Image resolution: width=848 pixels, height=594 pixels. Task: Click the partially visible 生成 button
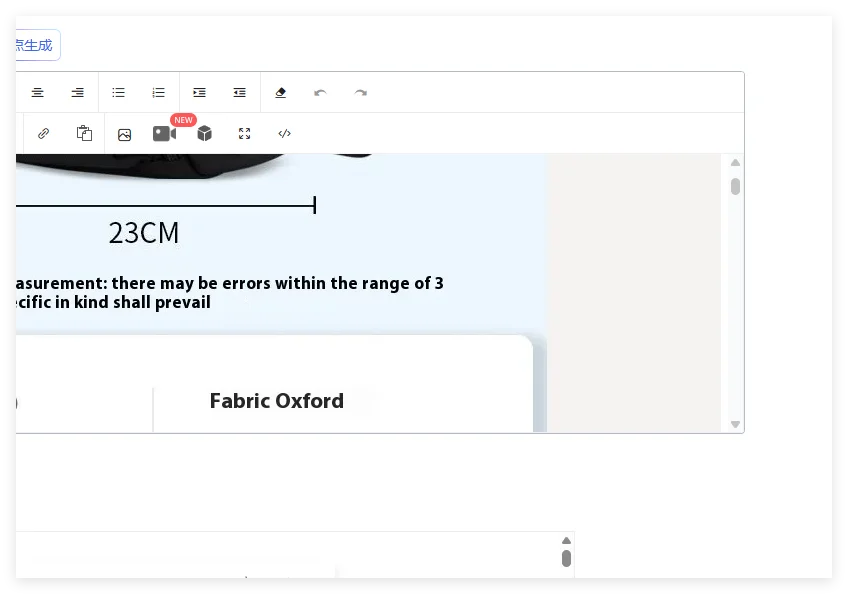(x=38, y=45)
